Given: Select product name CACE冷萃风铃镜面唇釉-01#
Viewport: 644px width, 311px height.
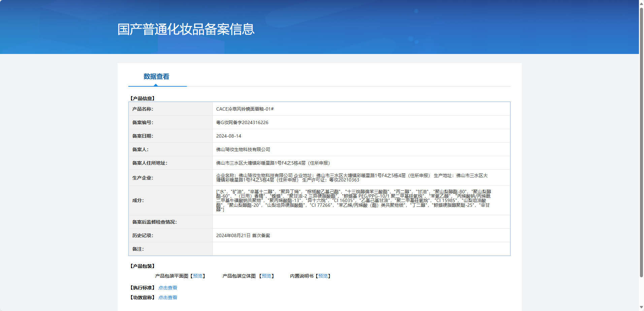Looking at the screenshot, I should pyautogui.click(x=245, y=109).
